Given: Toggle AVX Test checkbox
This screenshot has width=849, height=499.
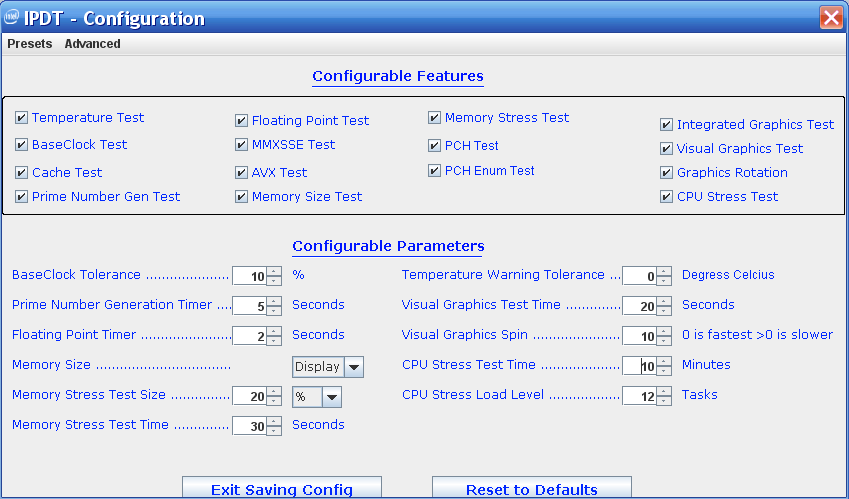Looking at the screenshot, I should 241,173.
